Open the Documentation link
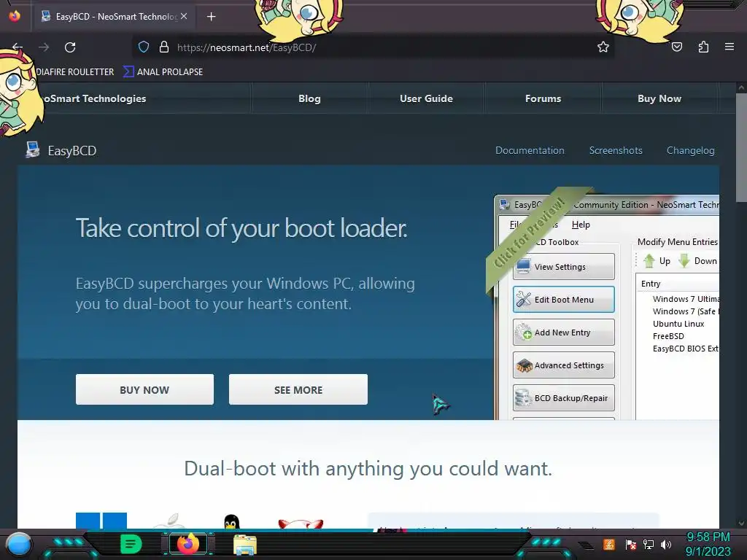Screen dimensions: 747x560 pos(530,150)
